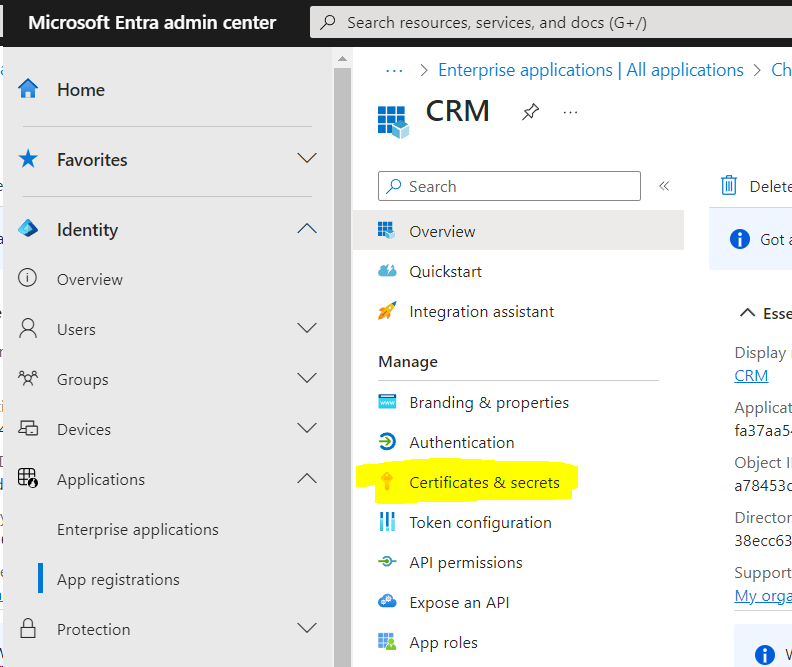Click the Authentication arrow icon
Viewport: 792px width, 667px height.
(x=387, y=441)
